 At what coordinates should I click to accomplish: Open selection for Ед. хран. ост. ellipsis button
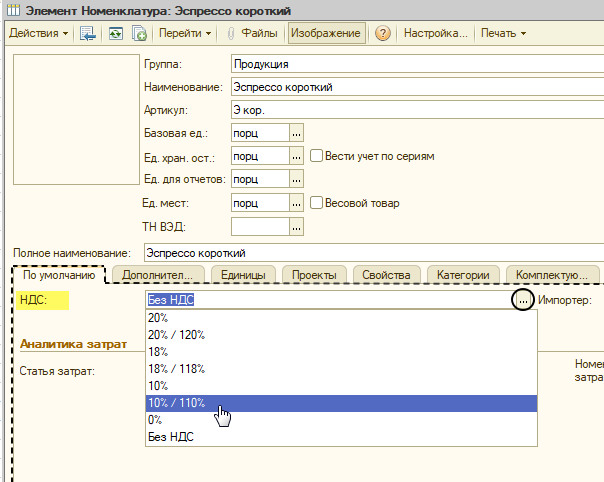tap(296, 156)
